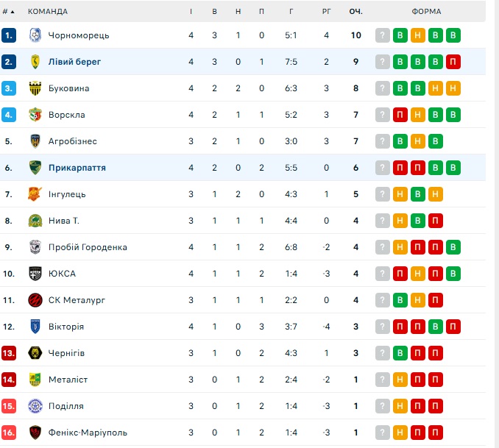
Task: Sort standings by ОЧ. points header
Action: tap(355, 12)
